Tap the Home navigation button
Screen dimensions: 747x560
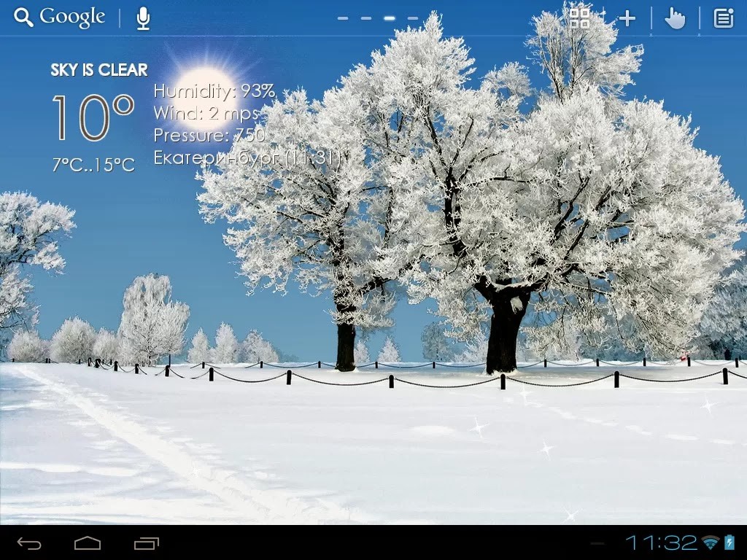click(x=88, y=542)
